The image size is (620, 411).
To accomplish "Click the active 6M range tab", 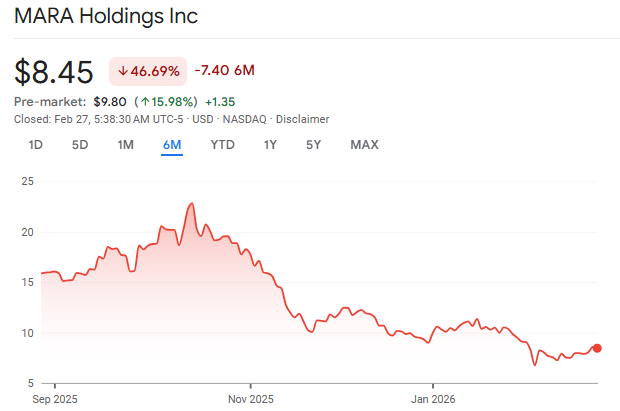I will pyautogui.click(x=172, y=145).
